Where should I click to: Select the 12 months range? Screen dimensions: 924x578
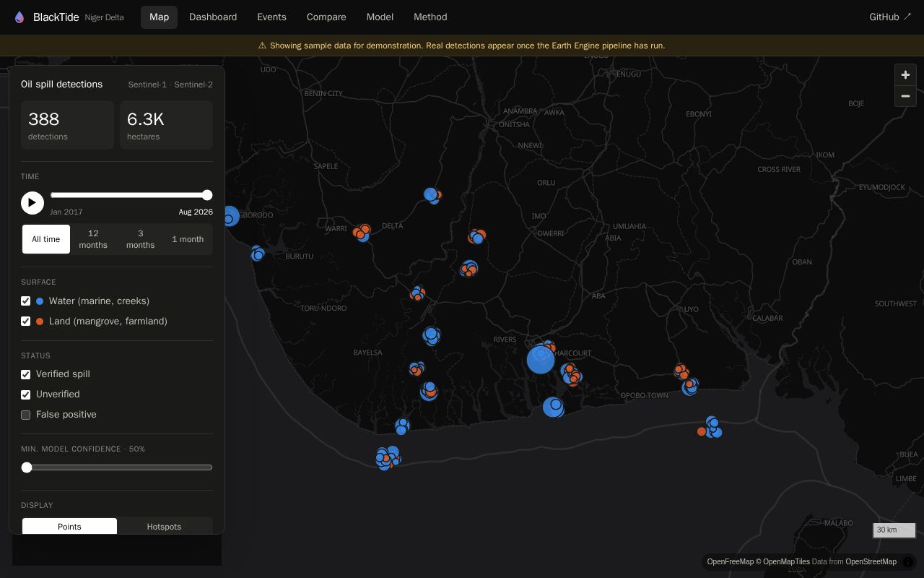click(x=93, y=239)
